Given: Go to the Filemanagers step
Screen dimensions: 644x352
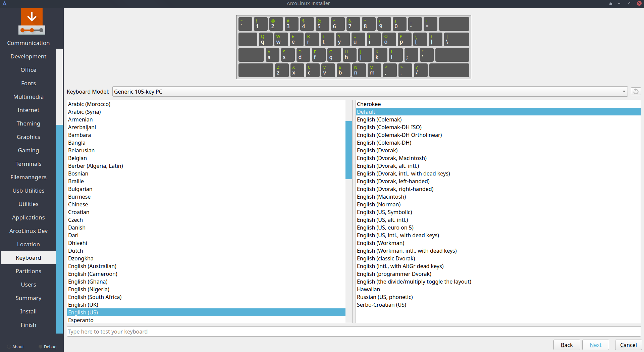Looking at the screenshot, I should [x=29, y=177].
